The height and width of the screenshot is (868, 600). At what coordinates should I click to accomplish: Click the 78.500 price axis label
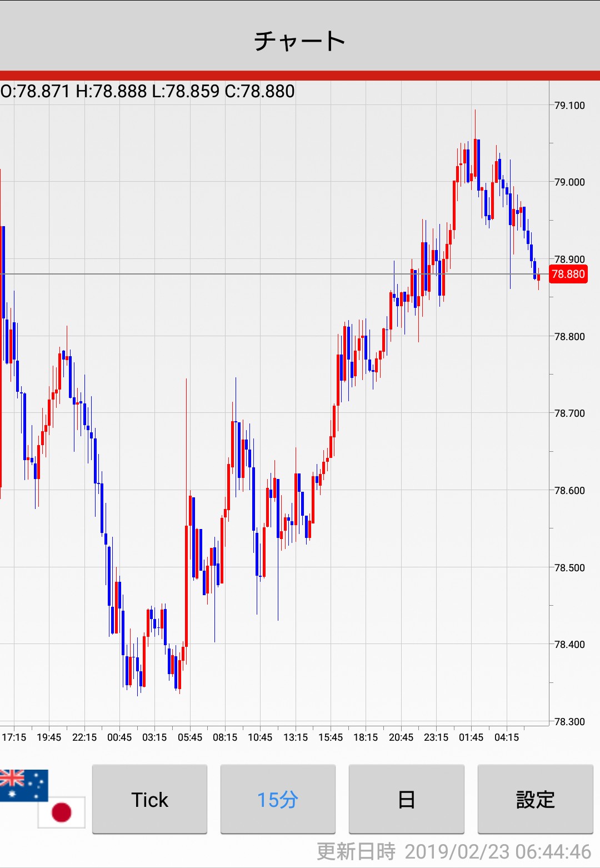pos(569,568)
